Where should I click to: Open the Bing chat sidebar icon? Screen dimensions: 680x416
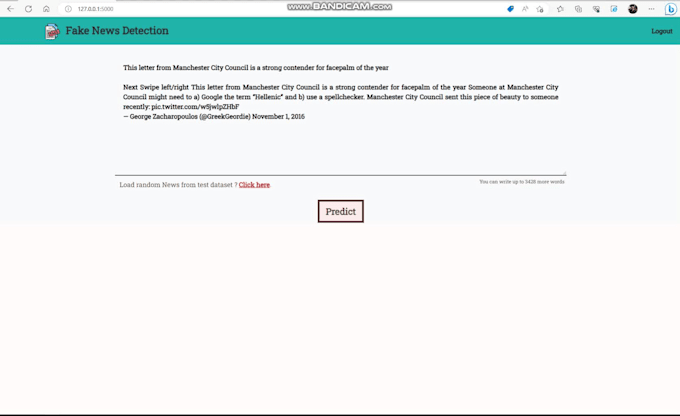click(x=671, y=9)
